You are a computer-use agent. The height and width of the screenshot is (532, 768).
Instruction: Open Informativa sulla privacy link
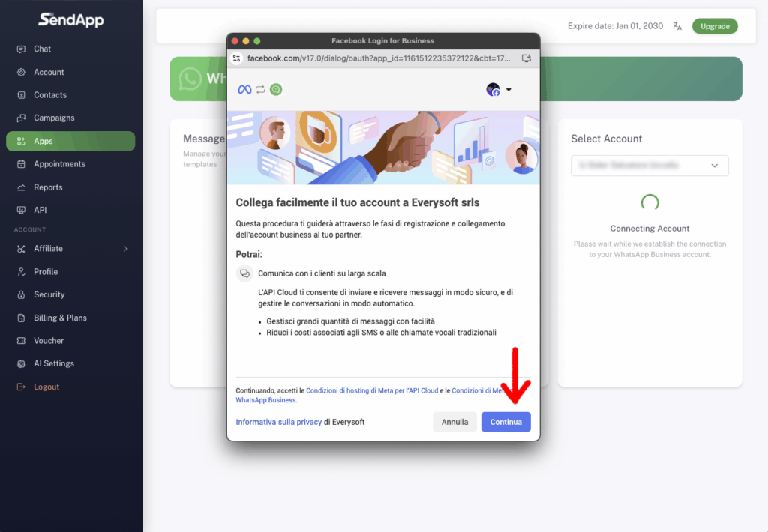pos(278,422)
